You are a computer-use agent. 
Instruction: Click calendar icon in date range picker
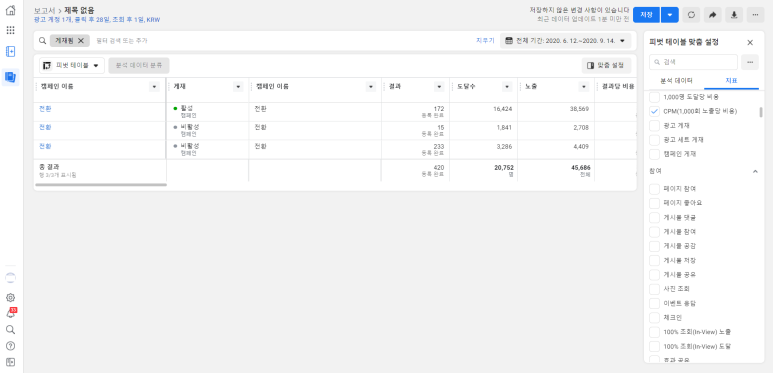509,40
